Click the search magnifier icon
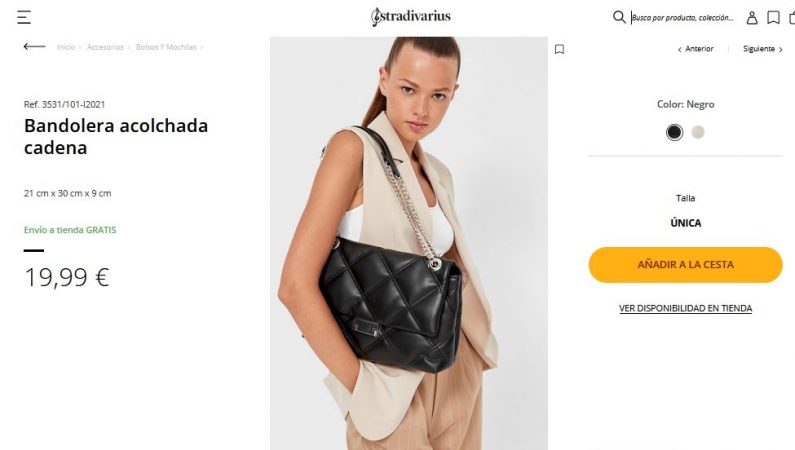795x450 pixels. [x=619, y=17]
